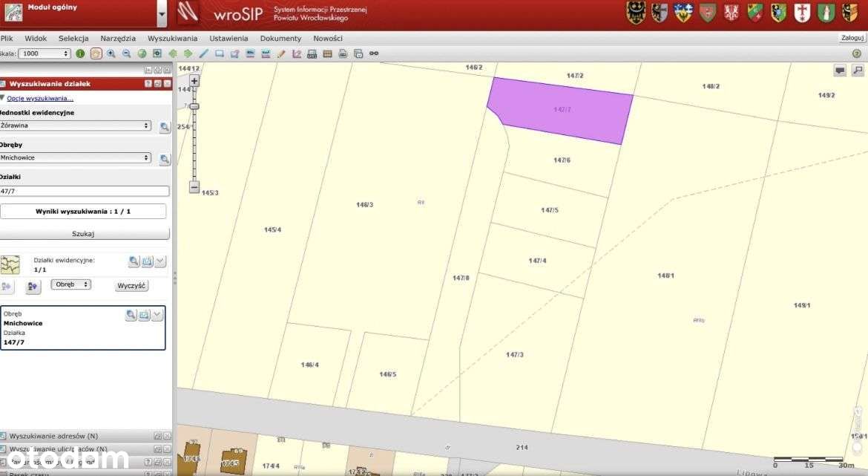Select the pan hand tool
Screen dimensions: 868x476
click(96, 53)
